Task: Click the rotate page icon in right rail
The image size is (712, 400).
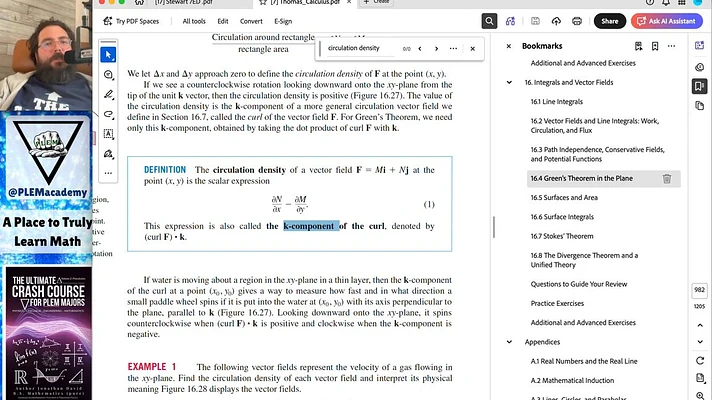Action: point(700,360)
